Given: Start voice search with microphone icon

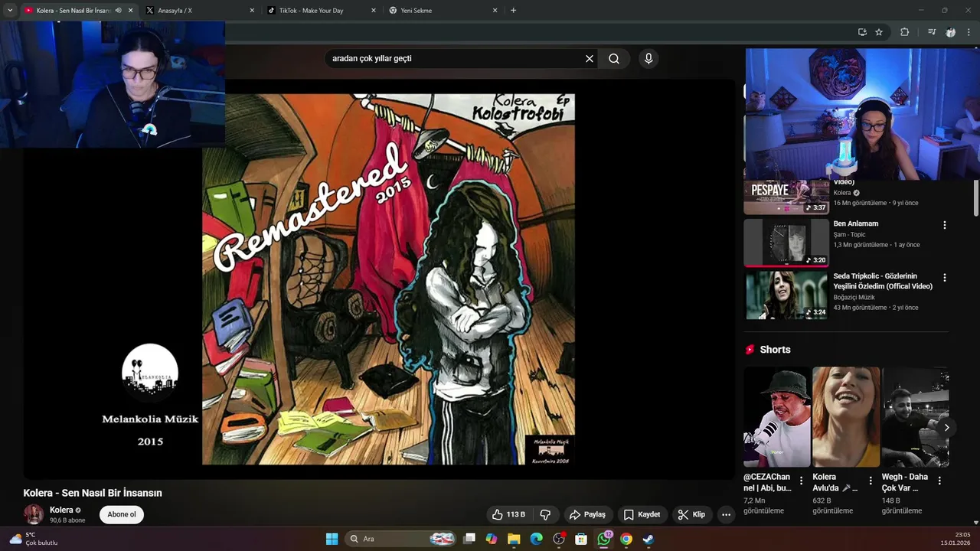Looking at the screenshot, I should point(648,59).
